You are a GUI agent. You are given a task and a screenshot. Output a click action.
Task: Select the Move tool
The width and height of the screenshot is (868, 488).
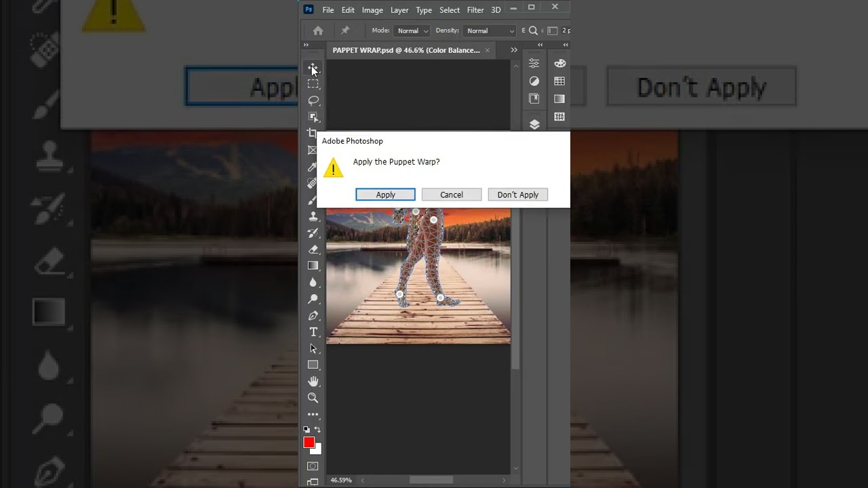[313, 68]
